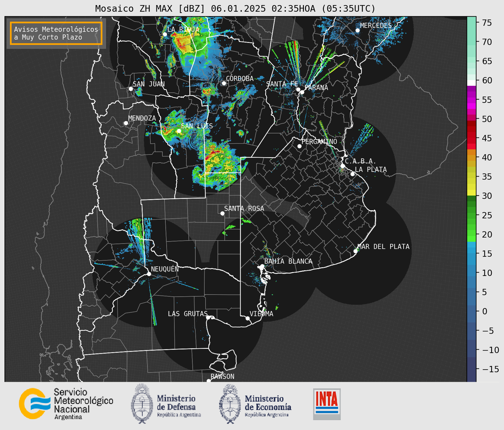Image resolution: width=504 pixels, height=430 pixels.
Task: Select the San Luis city marker
Action: pyautogui.click(x=179, y=131)
